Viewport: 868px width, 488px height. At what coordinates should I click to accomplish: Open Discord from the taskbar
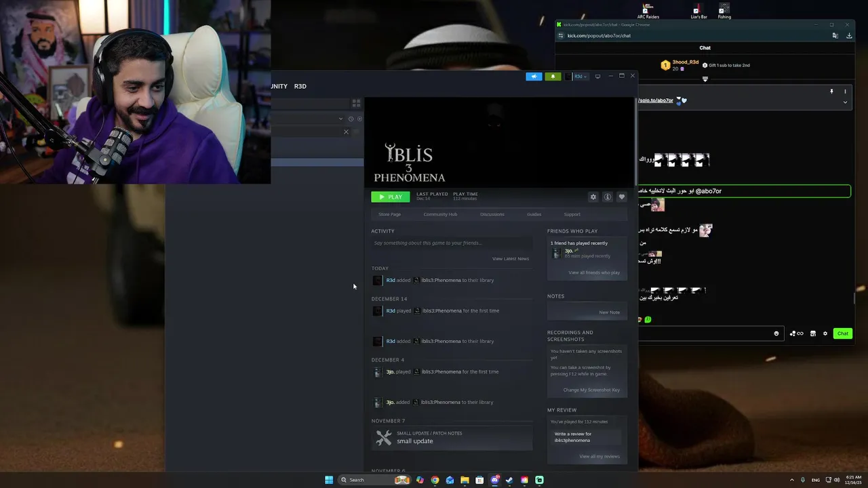(x=495, y=480)
